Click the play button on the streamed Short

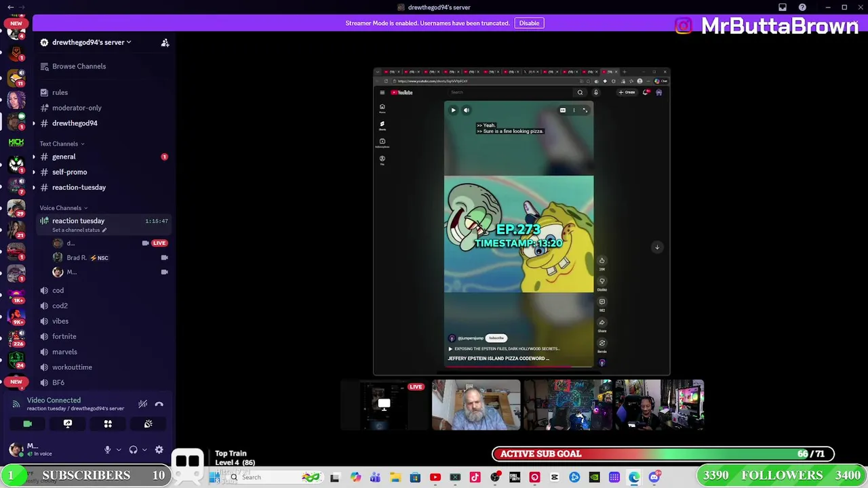point(453,110)
